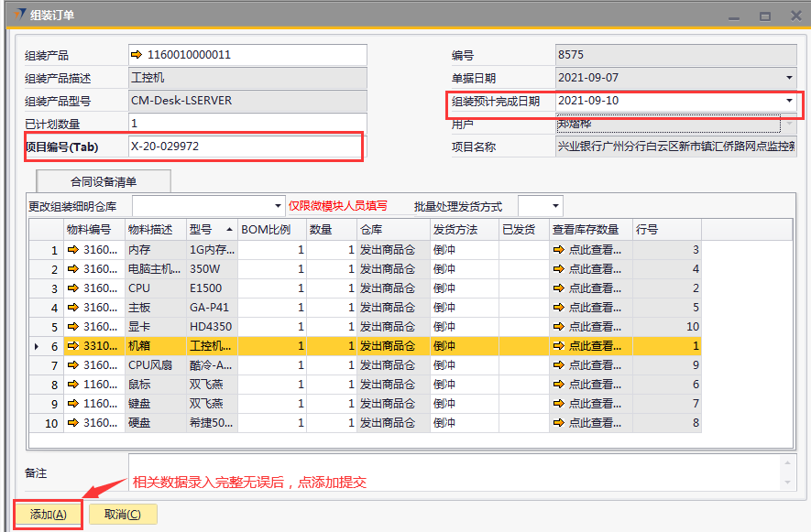Click the 已计划数量 input field

(x=247, y=124)
